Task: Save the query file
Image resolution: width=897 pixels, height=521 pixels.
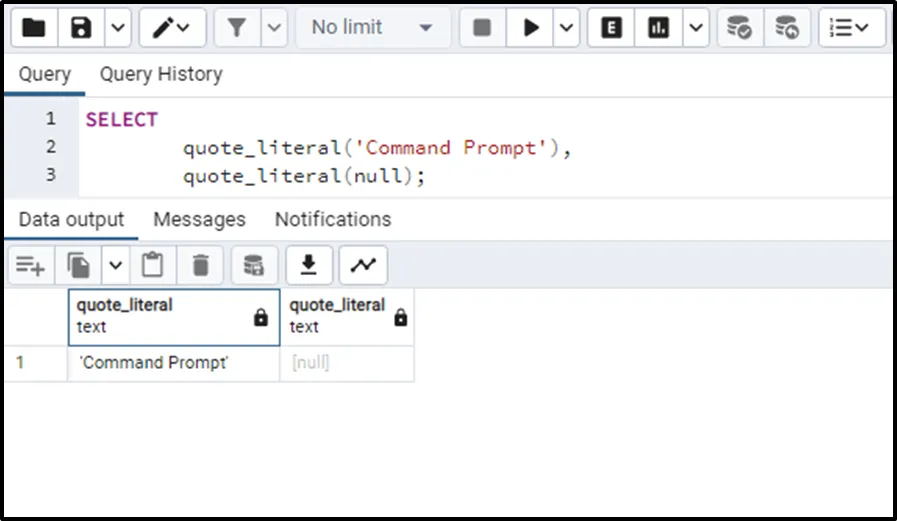Action: tap(81, 28)
